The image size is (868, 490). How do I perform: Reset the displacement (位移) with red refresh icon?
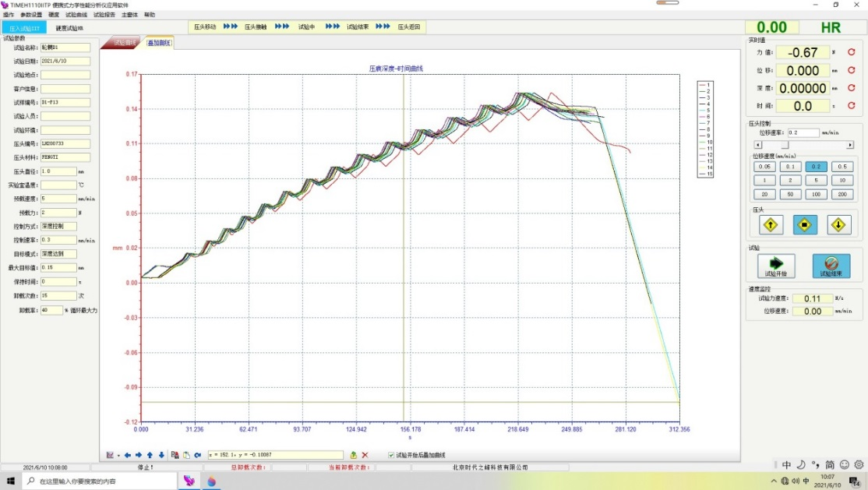[x=852, y=71]
